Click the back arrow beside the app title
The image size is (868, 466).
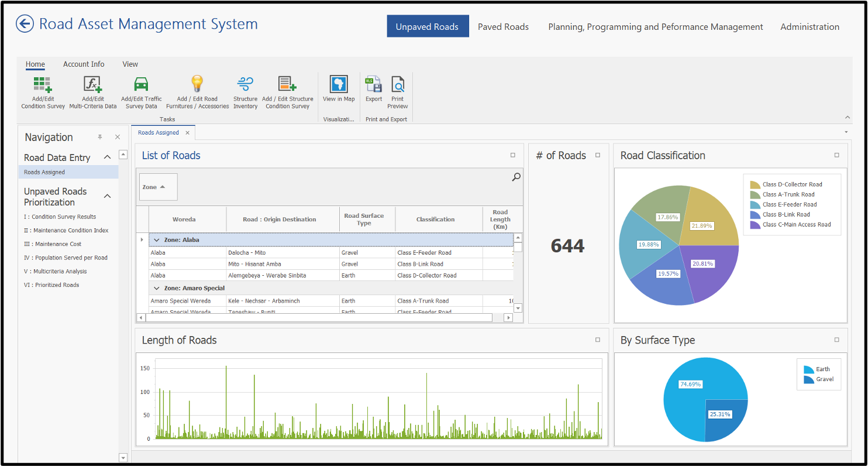coord(25,24)
